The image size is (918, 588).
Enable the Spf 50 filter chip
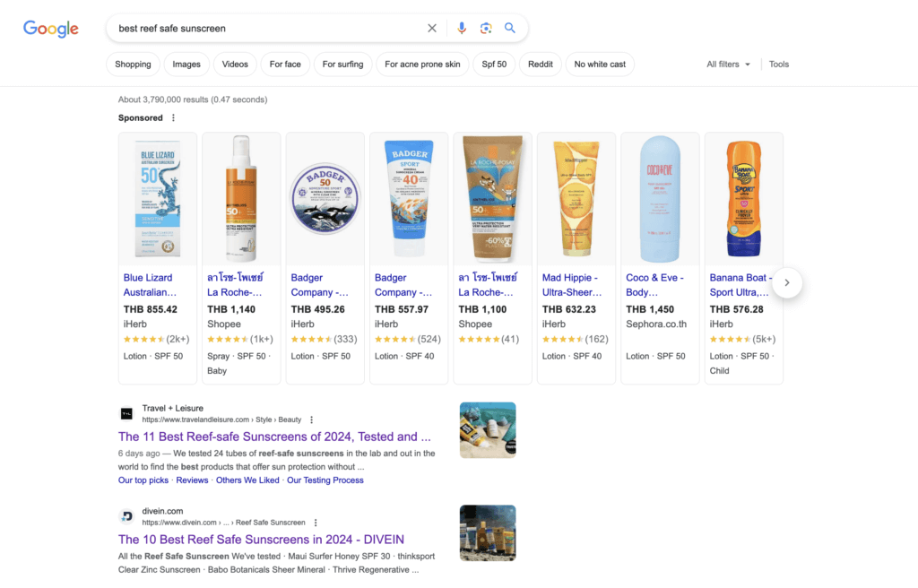494,64
